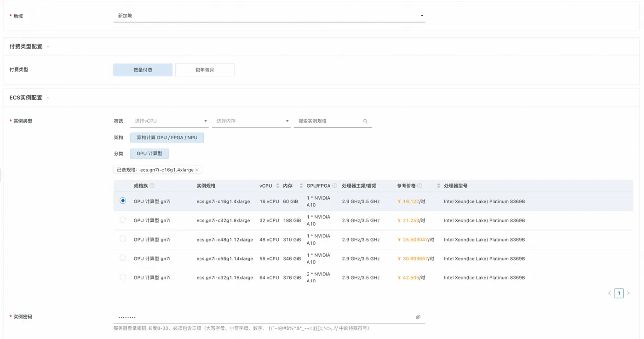The width and height of the screenshot is (644, 339).
Task: Click 346 GiB memory cell
Action: 292,259
